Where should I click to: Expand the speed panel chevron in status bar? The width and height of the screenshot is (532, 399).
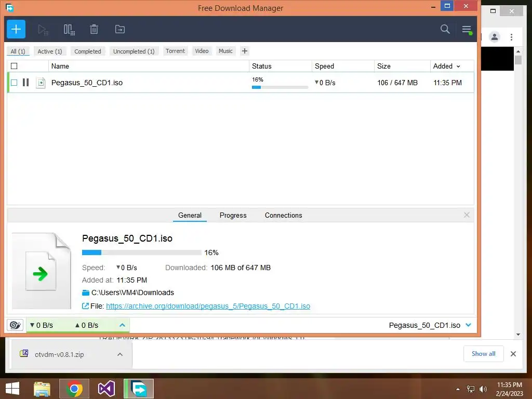pos(123,325)
